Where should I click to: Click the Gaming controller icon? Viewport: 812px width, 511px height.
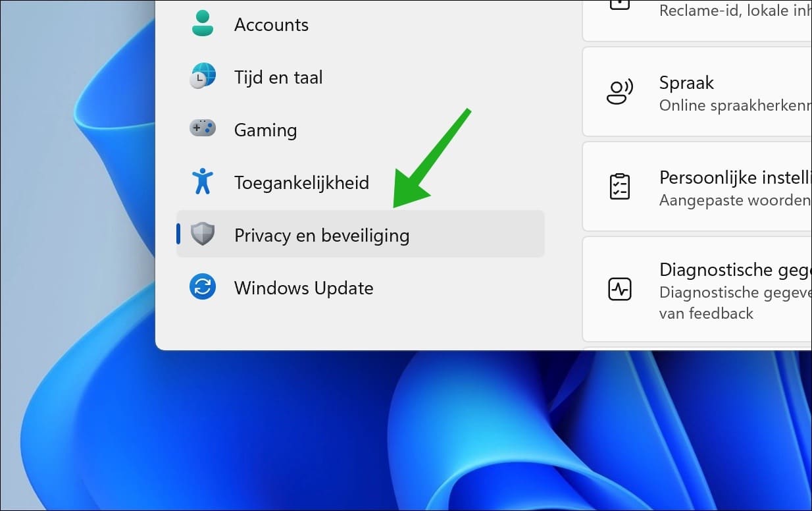click(203, 128)
